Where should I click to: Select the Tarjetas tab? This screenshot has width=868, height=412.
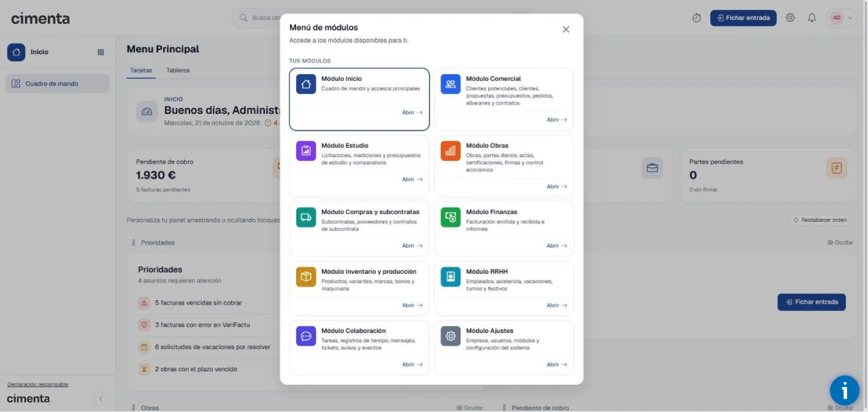141,70
